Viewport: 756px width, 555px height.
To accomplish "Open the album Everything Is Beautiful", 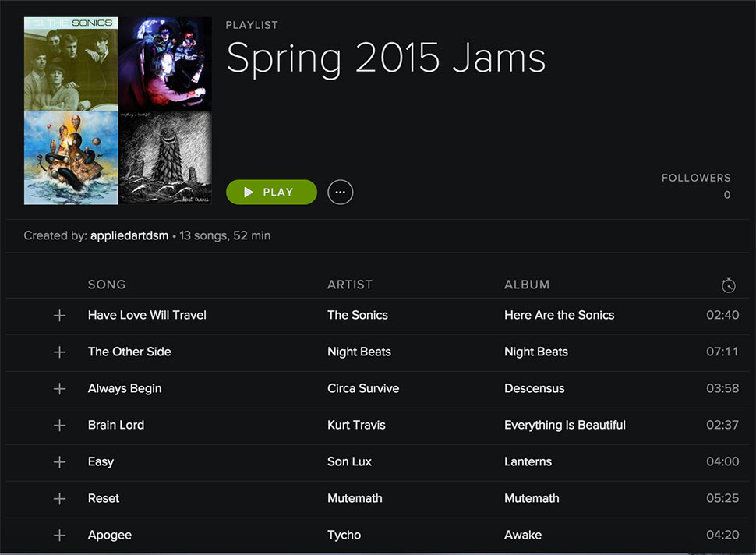I will click(x=564, y=425).
